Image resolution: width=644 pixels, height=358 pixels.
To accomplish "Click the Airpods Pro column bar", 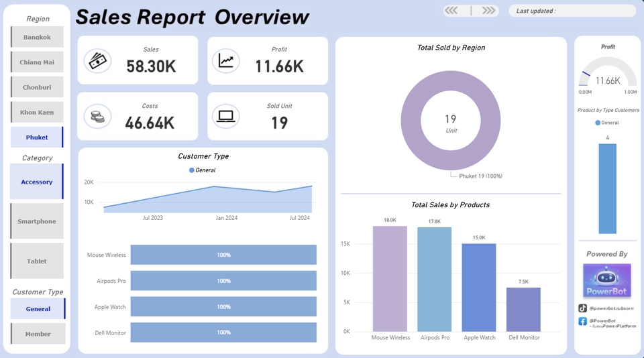I will point(434,279).
